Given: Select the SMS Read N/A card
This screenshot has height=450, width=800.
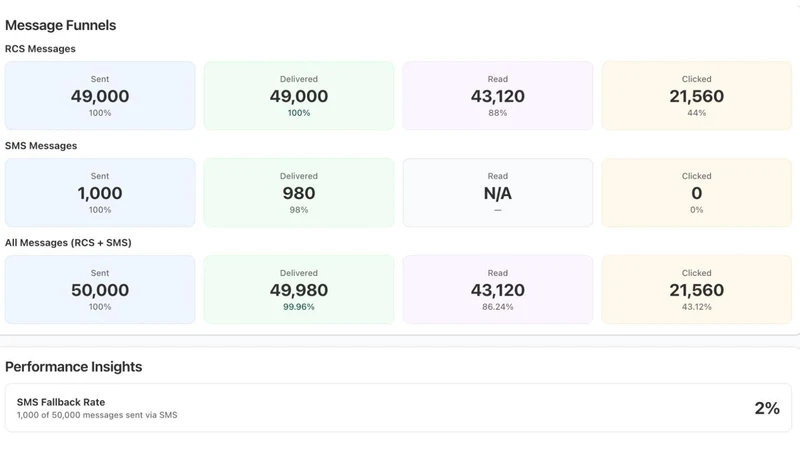Looking at the screenshot, I should 497,193.
